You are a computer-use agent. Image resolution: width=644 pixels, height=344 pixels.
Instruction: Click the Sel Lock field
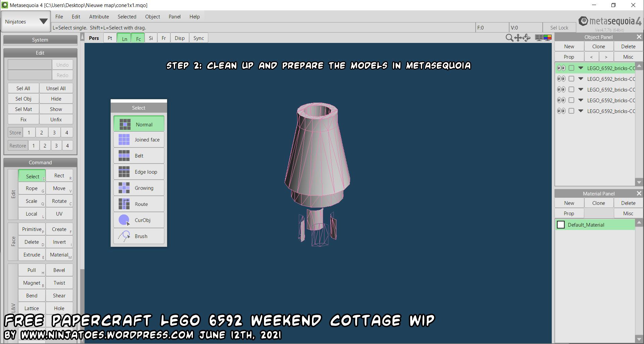point(559,27)
